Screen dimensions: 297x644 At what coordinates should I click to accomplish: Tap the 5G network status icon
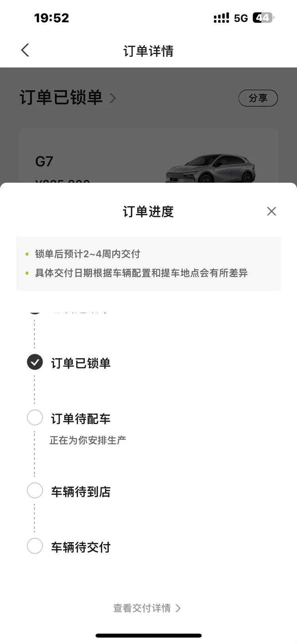click(241, 18)
